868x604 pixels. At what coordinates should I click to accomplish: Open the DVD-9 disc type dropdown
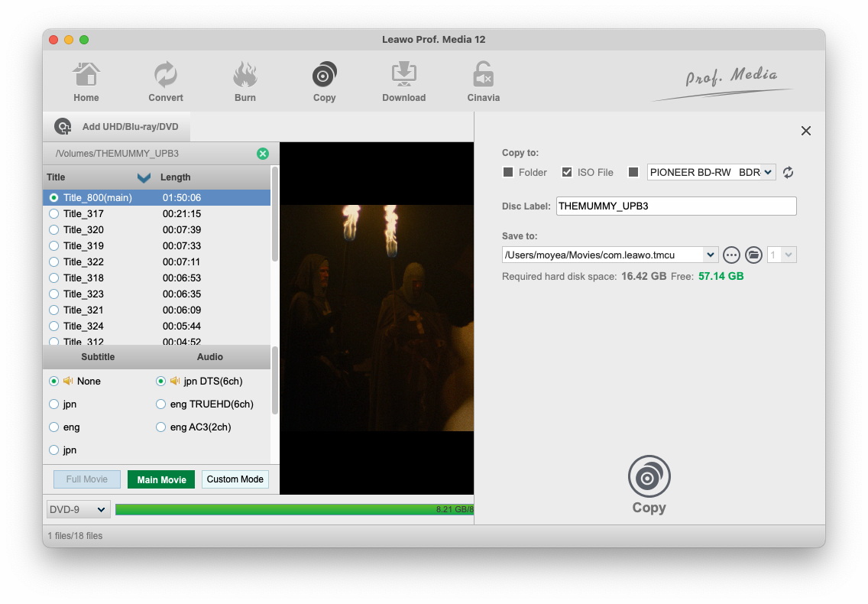78,510
